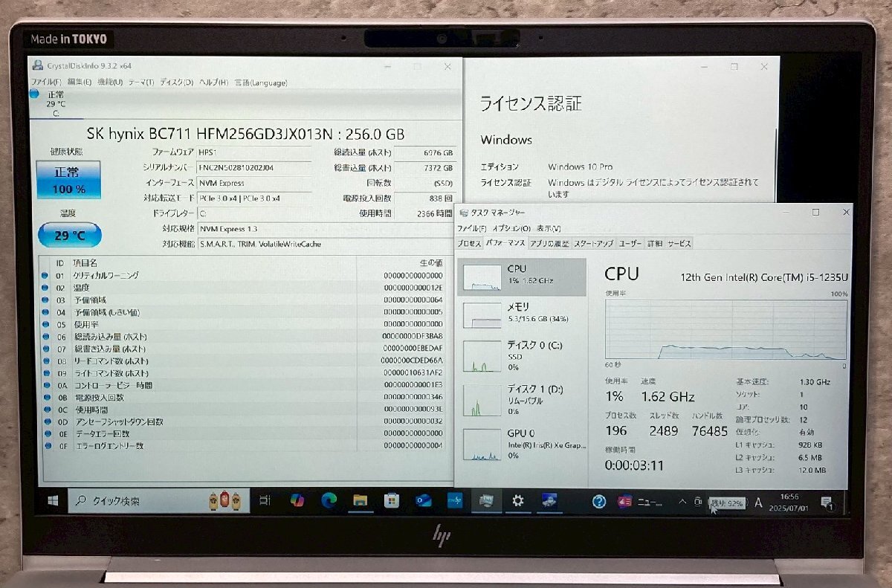892x588 pixels.
Task: Open 機能(U) menu in CrystalDiskInfo
Action: click(x=110, y=83)
